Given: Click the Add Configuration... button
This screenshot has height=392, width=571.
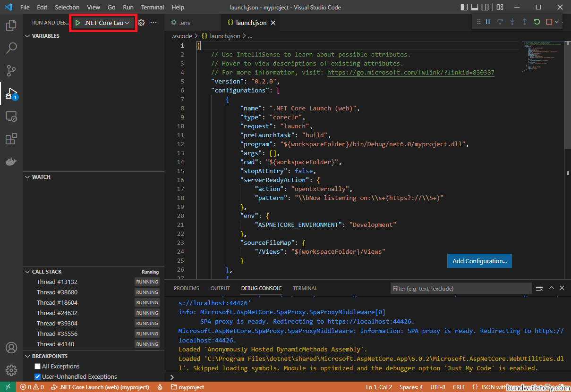Looking at the screenshot, I should pyautogui.click(x=479, y=261).
